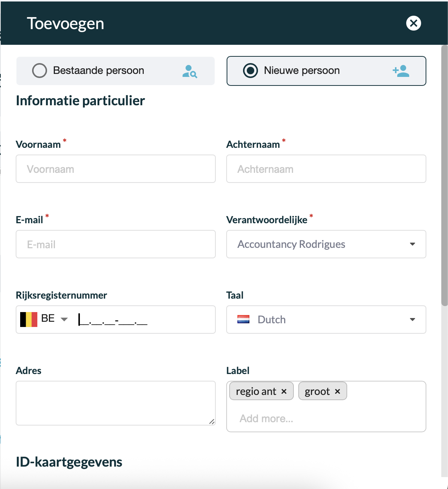Click the add new person icon
The width and height of the screenshot is (448, 489).
tap(401, 71)
